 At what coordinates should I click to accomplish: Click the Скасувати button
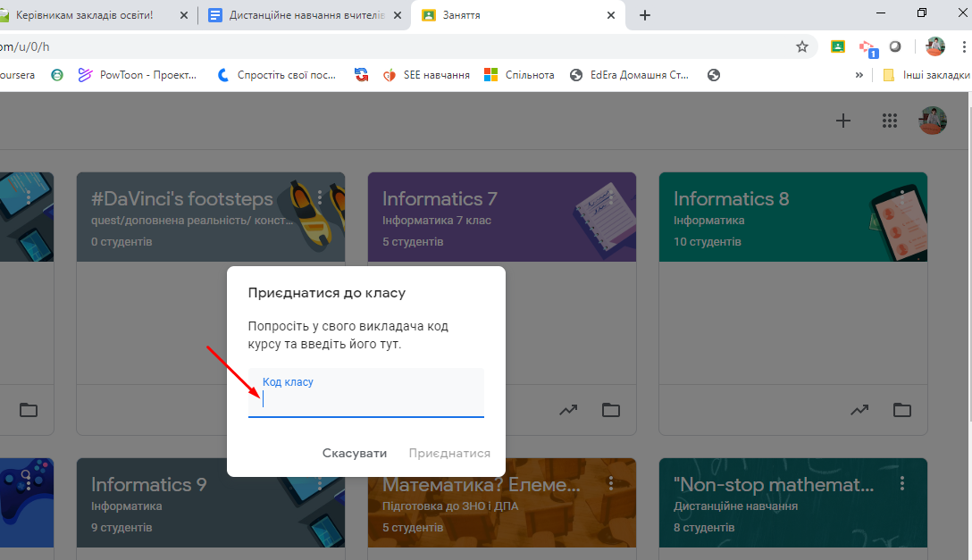pos(355,453)
